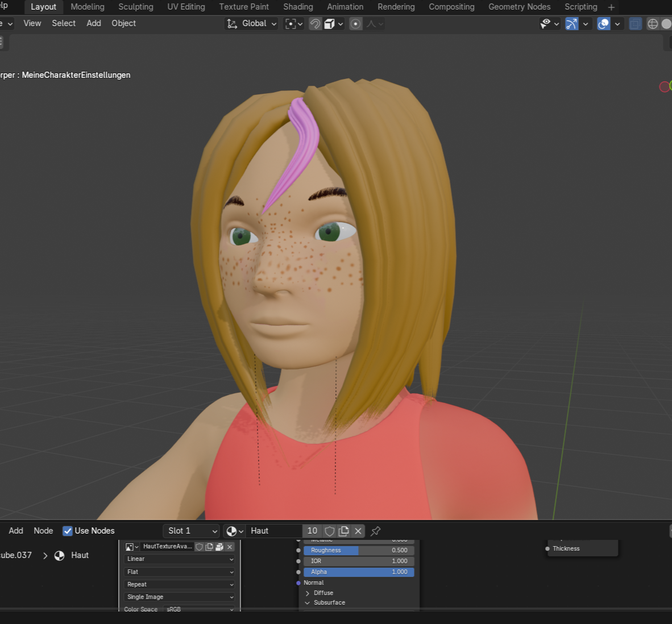The image size is (672, 624).
Task: Click the fake user shield icon on Haut material
Action: click(329, 531)
